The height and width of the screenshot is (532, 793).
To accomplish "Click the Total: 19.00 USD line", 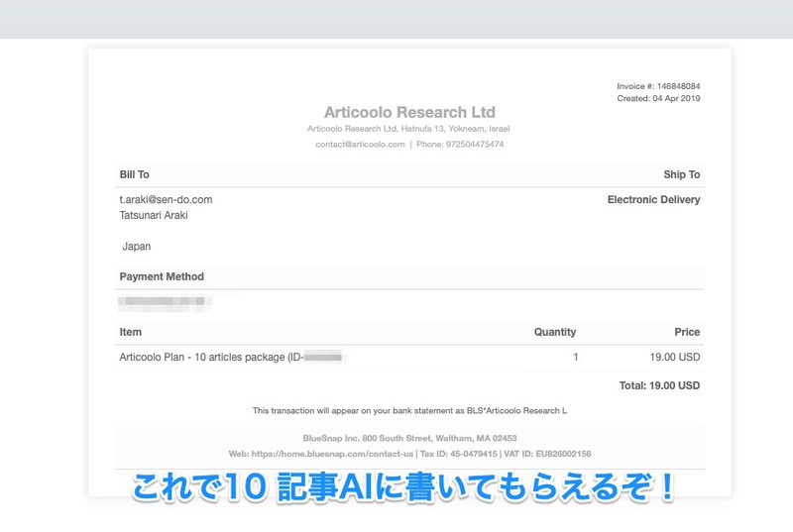I will tap(659, 385).
